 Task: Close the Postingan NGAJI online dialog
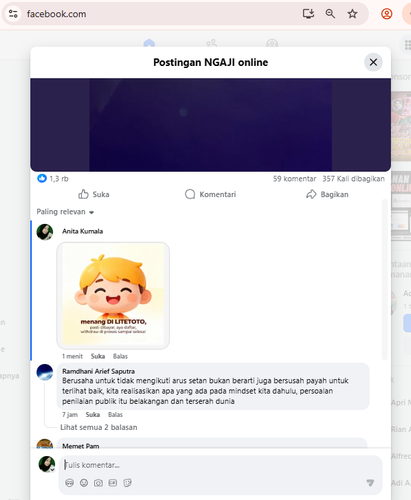pyautogui.click(x=373, y=62)
